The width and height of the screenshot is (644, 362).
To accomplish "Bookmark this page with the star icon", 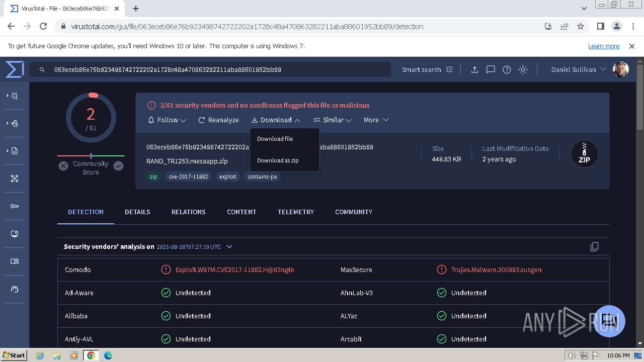I will point(581,26).
